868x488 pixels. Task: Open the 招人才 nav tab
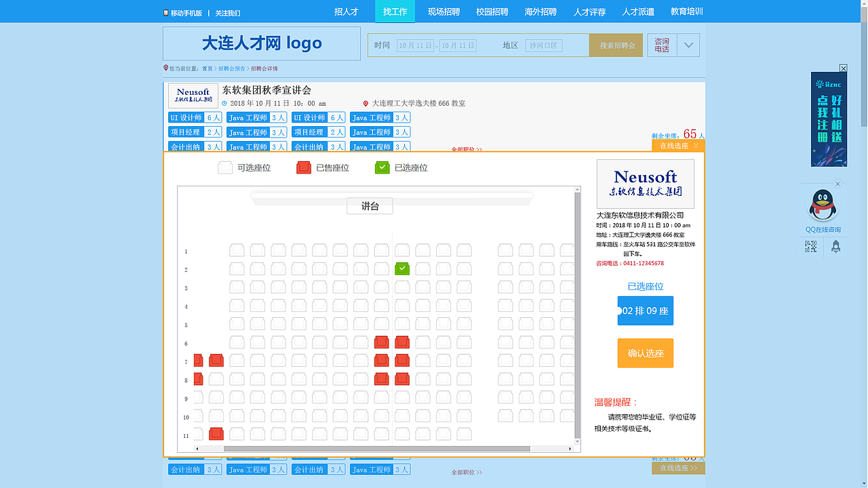[x=346, y=12]
